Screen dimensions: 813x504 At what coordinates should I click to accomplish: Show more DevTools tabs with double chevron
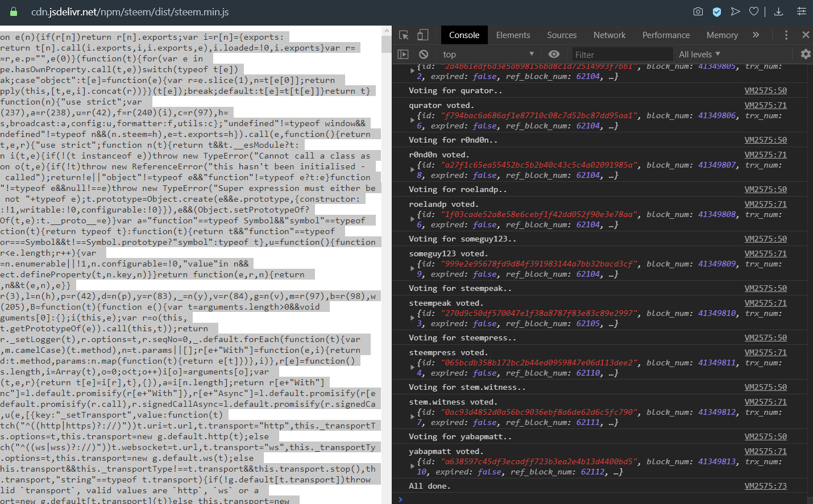click(756, 35)
